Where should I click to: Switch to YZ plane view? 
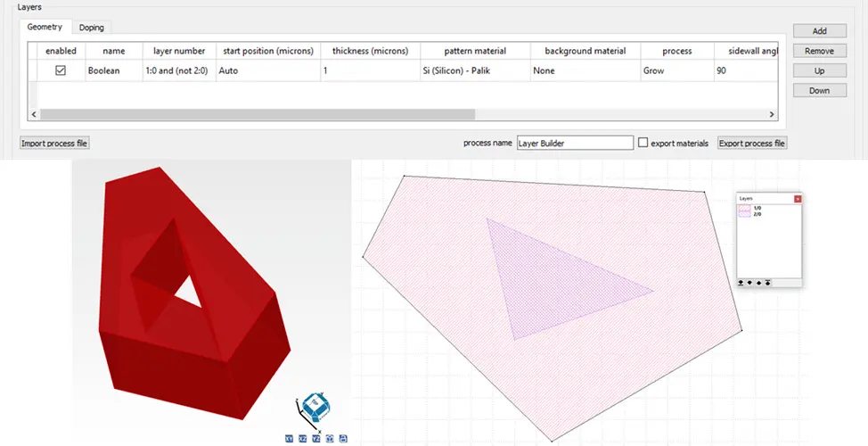(316, 439)
